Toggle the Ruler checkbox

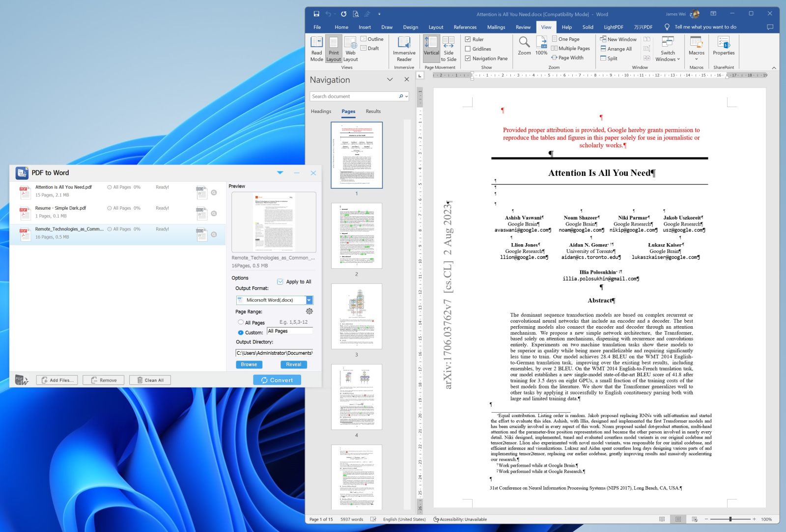click(x=468, y=39)
